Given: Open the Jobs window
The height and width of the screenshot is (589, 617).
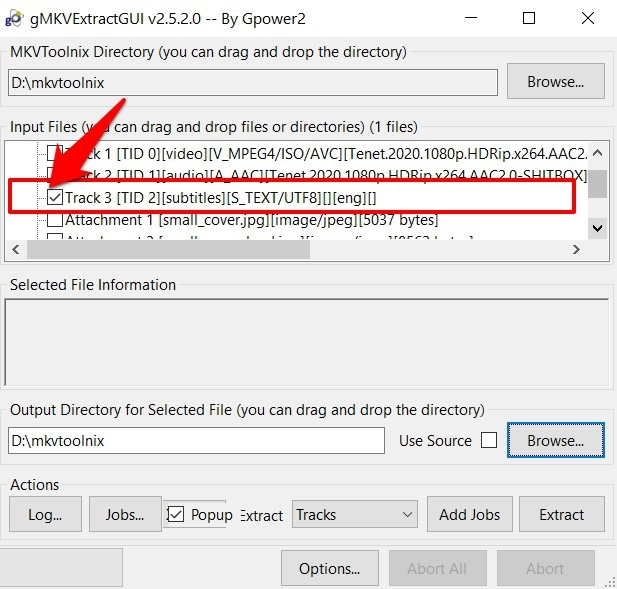Looking at the screenshot, I should click(x=125, y=514).
